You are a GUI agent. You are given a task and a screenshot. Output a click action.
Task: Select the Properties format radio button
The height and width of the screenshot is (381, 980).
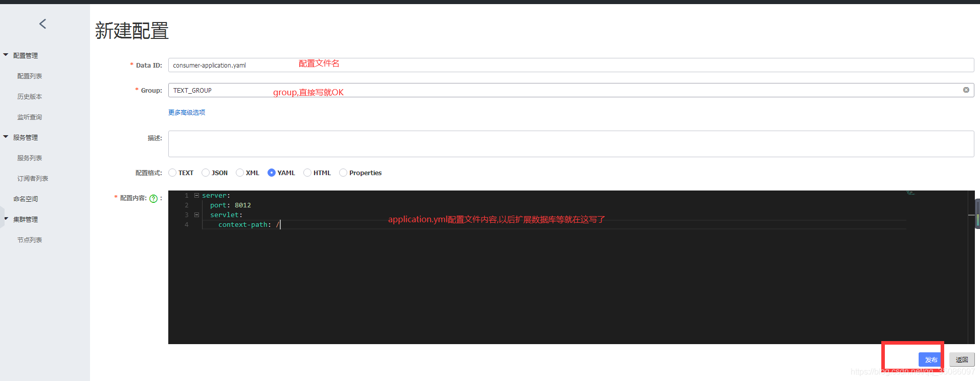(343, 173)
